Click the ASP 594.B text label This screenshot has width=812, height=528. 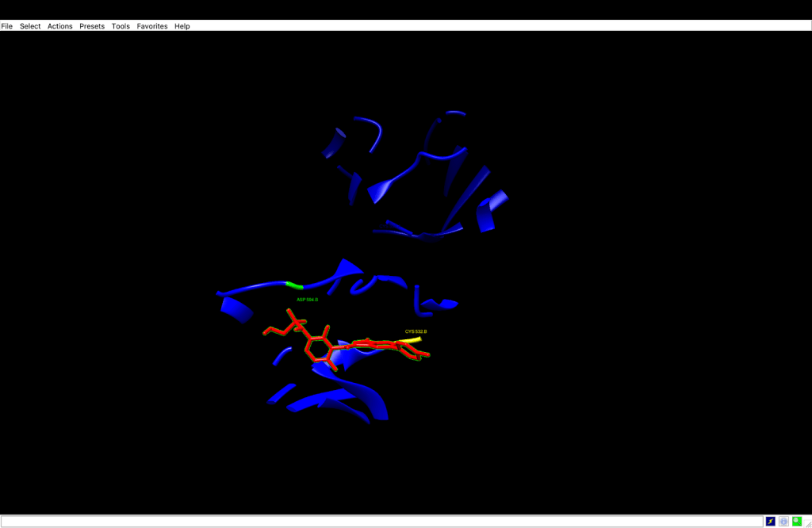pyautogui.click(x=307, y=300)
